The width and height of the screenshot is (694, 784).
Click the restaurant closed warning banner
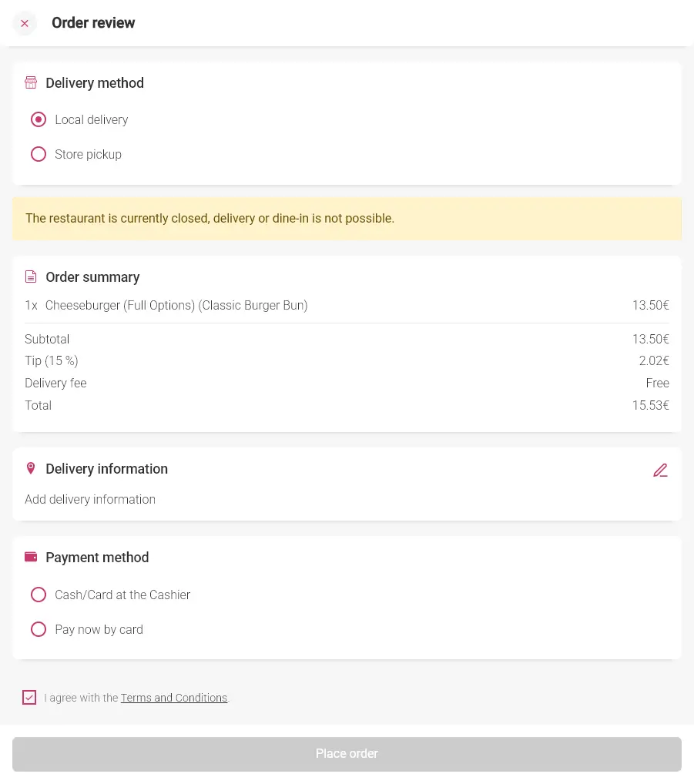pos(347,219)
